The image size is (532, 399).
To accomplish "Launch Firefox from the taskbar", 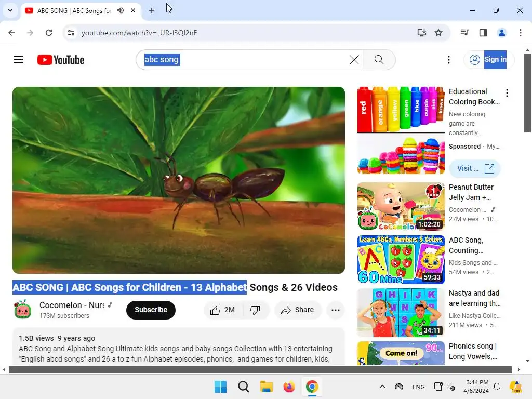I will point(289,387).
